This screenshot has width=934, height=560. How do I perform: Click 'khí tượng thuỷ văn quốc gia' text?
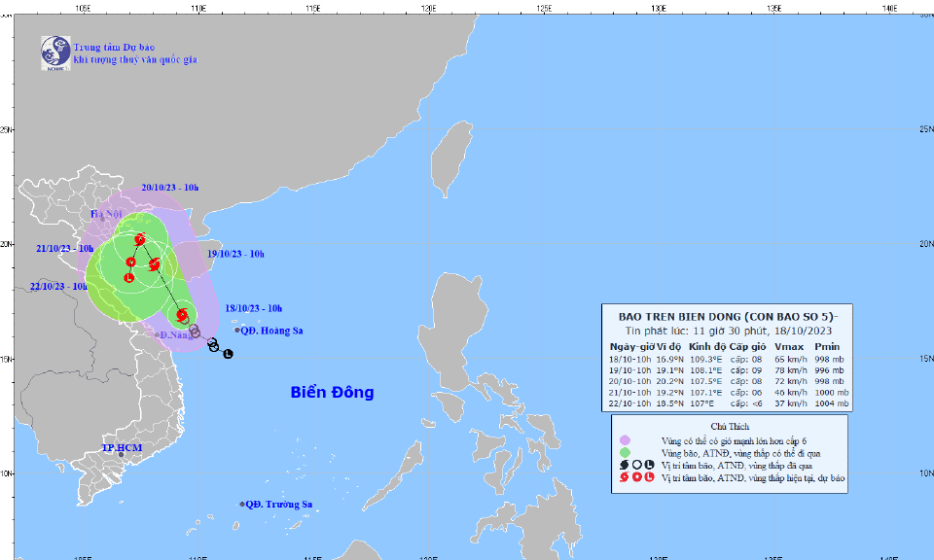[136, 59]
